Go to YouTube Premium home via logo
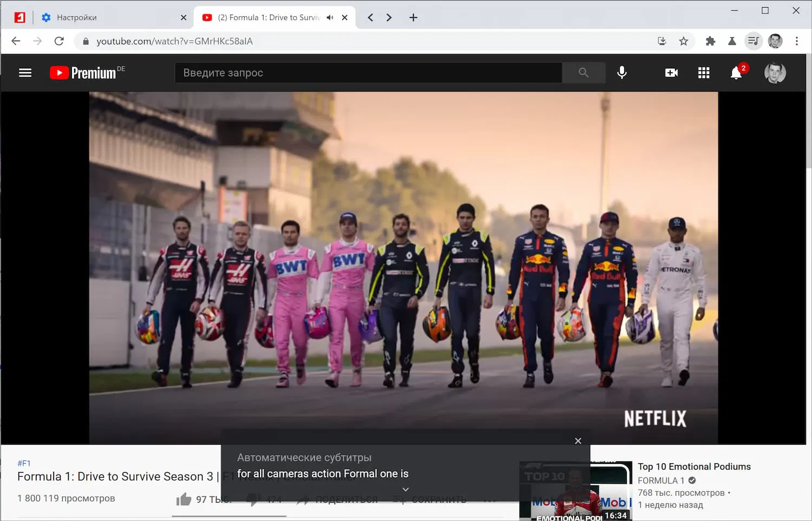This screenshot has width=812, height=521. tap(87, 72)
